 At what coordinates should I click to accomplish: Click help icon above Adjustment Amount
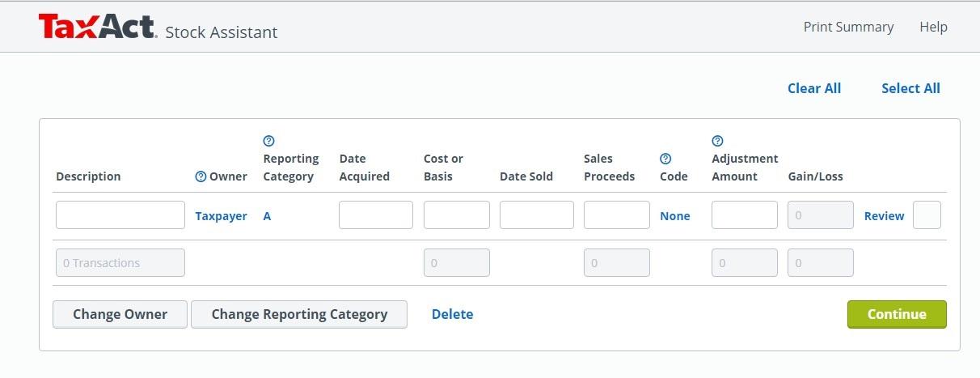pos(717,141)
